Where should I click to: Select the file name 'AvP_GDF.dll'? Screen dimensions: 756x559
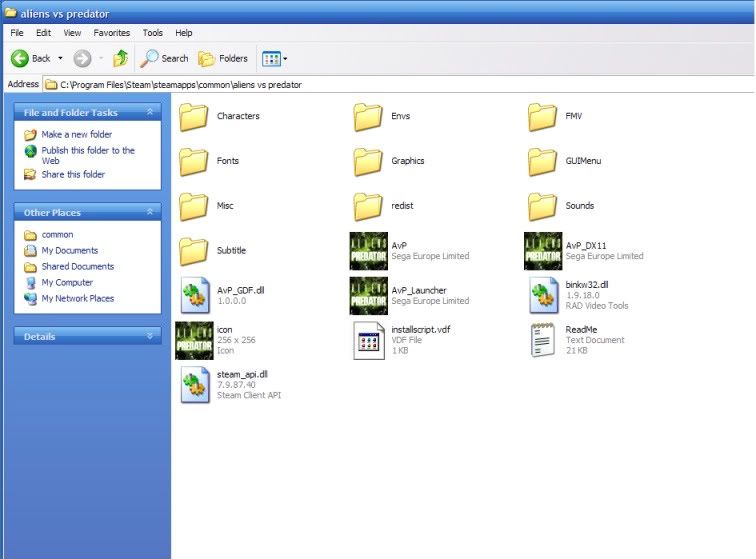pos(241,290)
